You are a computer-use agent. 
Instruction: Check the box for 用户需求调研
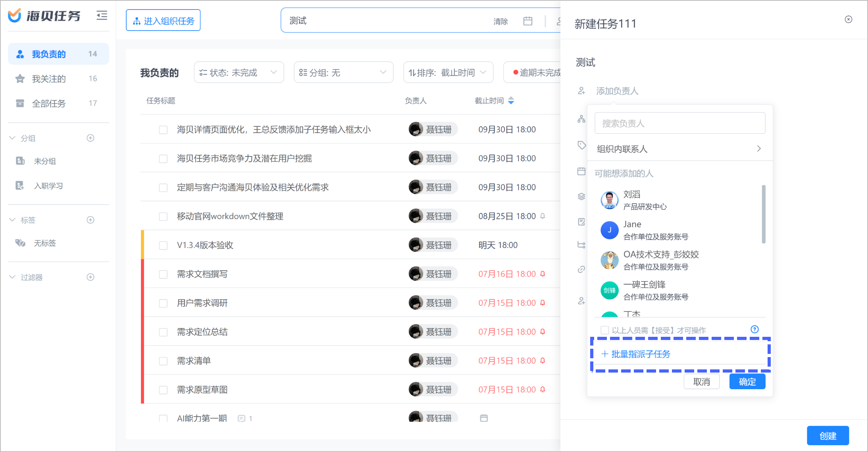163,303
